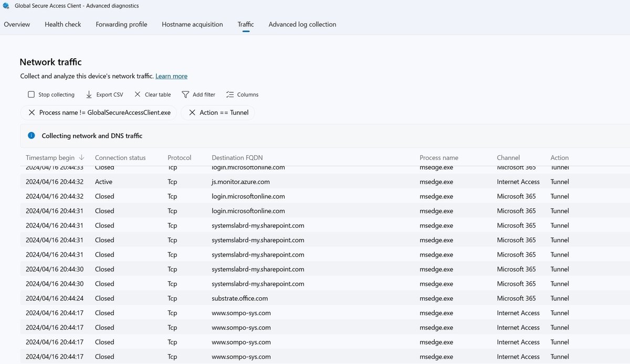Select the substrate.office.com traffic row
The height and width of the screenshot is (364, 630).
(239, 298)
